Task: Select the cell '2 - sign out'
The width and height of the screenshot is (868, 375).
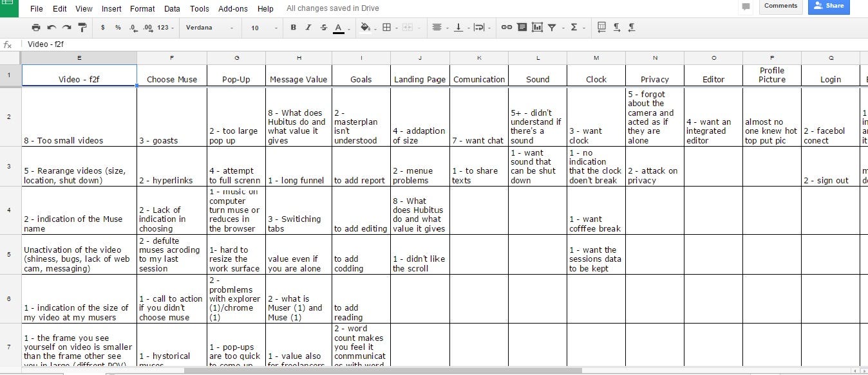Action: coord(831,167)
